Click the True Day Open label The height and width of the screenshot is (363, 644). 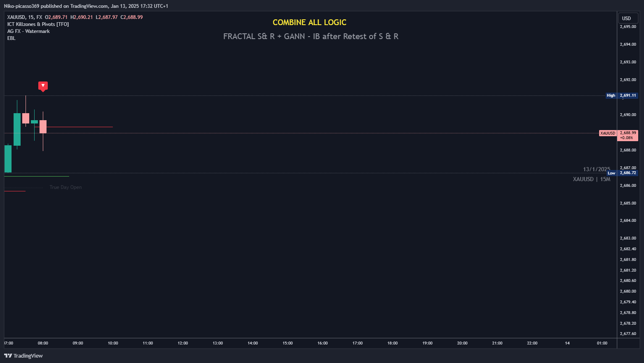[65, 187]
